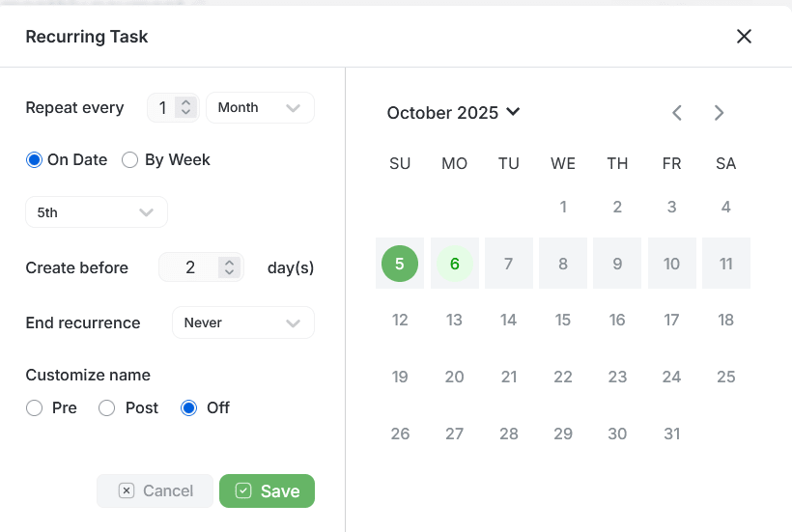Select October 5 on the calendar
This screenshot has height=532, width=792.
tap(400, 264)
